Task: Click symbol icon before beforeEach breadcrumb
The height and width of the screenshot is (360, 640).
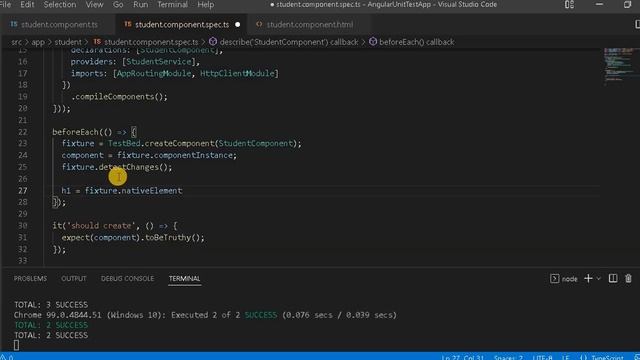Action: [x=373, y=42]
